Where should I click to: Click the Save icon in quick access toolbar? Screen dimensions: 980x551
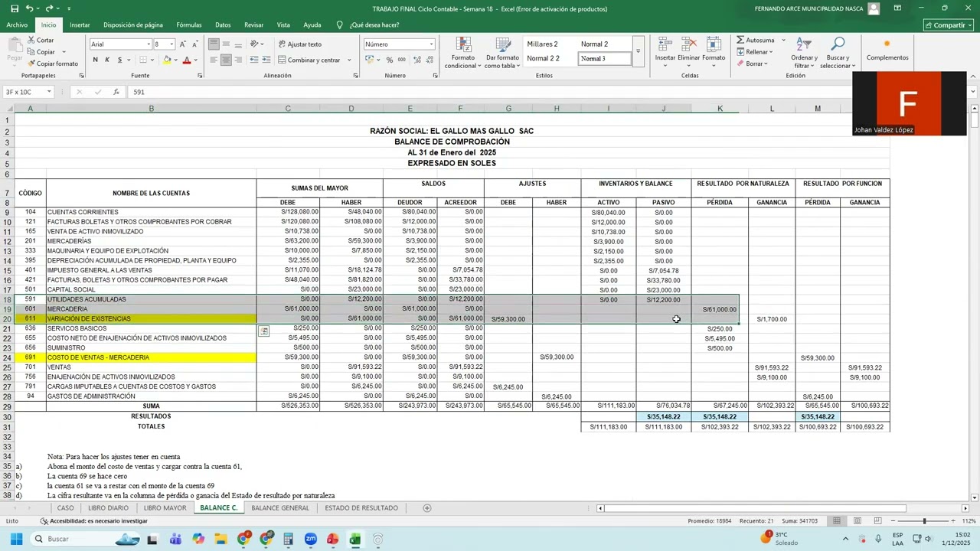click(x=14, y=8)
